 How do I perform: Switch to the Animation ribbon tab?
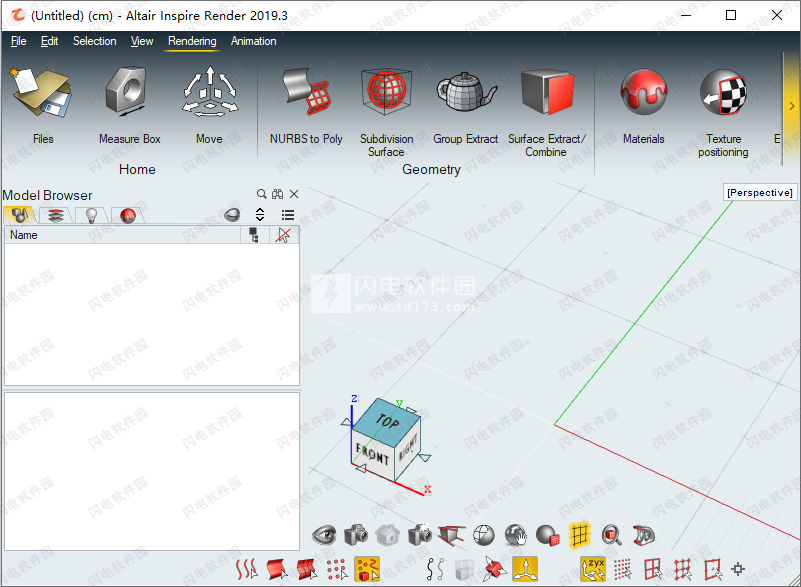(x=253, y=41)
